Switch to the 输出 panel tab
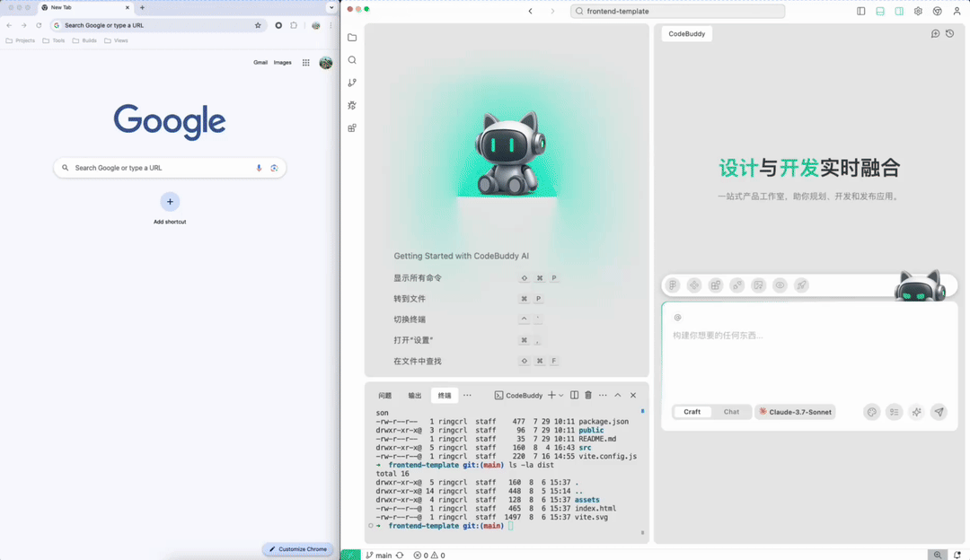 click(414, 395)
